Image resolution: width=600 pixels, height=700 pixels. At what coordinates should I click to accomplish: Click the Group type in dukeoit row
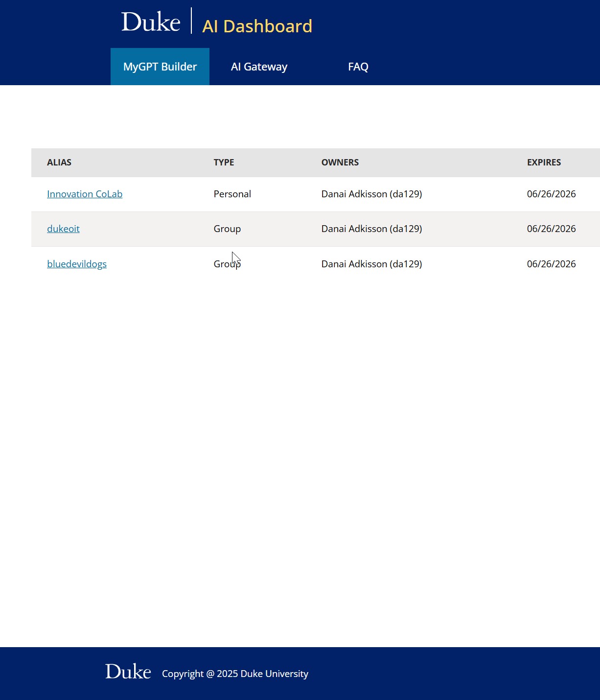[227, 229]
